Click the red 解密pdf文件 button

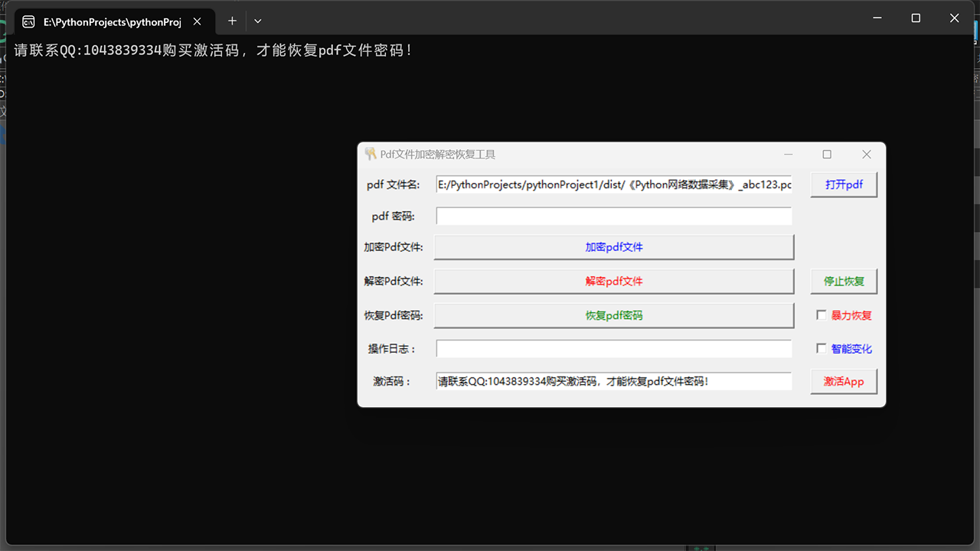pyautogui.click(x=614, y=281)
